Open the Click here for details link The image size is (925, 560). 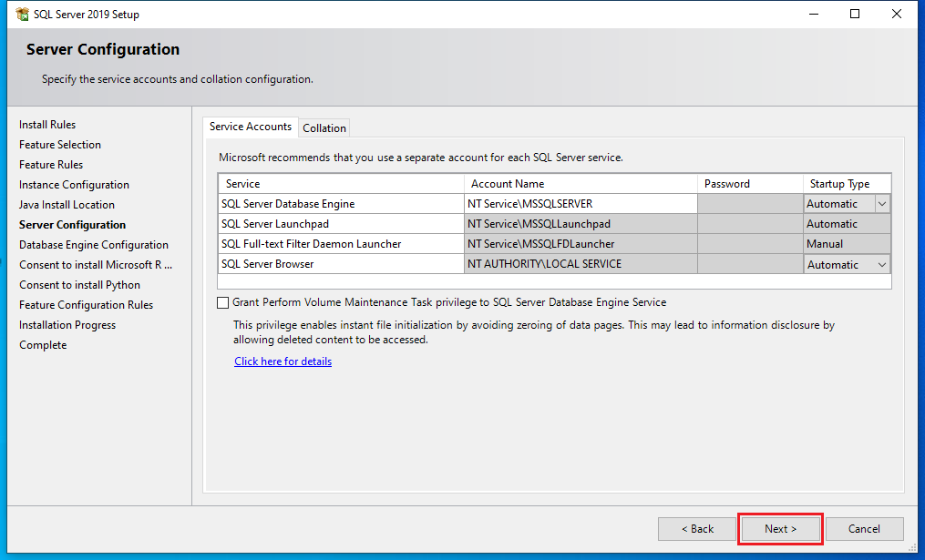coord(283,361)
